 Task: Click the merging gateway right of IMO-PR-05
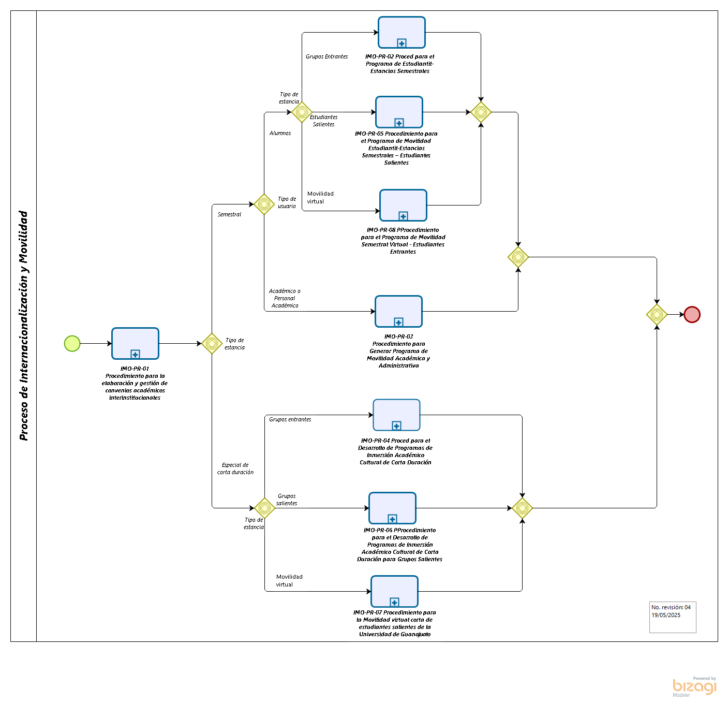[481, 112]
